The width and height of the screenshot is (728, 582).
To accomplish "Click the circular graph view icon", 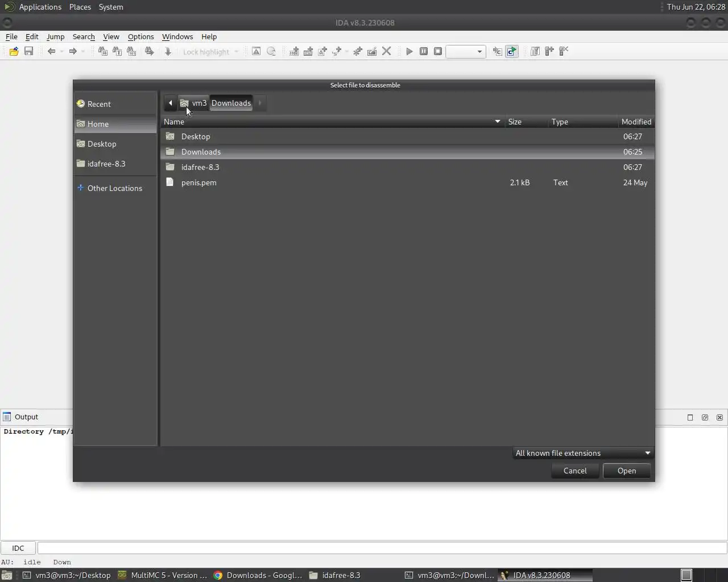I will pyautogui.click(x=271, y=51).
